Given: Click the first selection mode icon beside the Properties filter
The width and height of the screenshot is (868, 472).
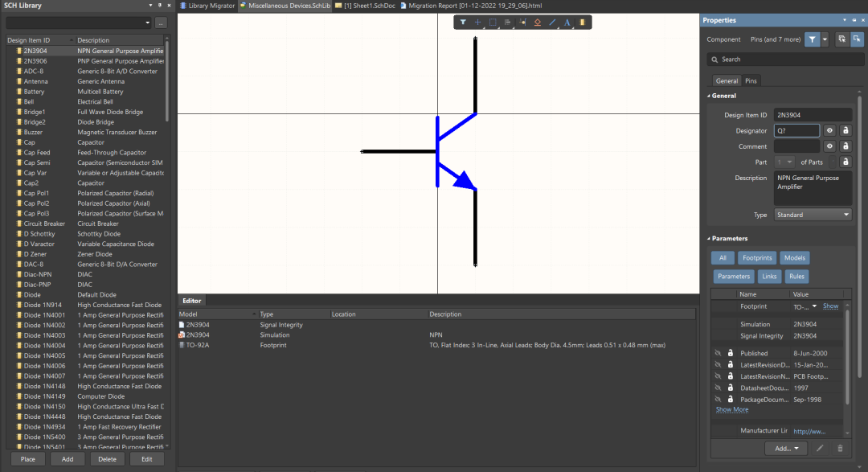Looking at the screenshot, I should point(841,39).
